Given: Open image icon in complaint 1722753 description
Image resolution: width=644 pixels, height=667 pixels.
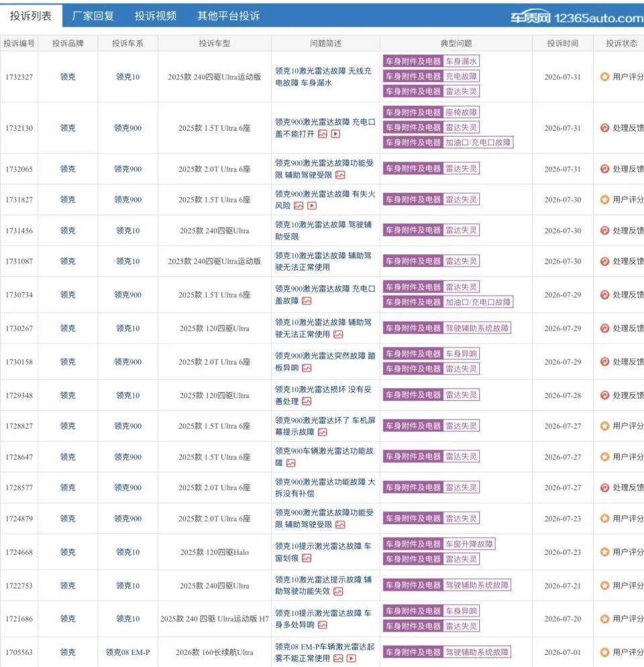Looking at the screenshot, I should pyautogui.click(x=338, y=592).
